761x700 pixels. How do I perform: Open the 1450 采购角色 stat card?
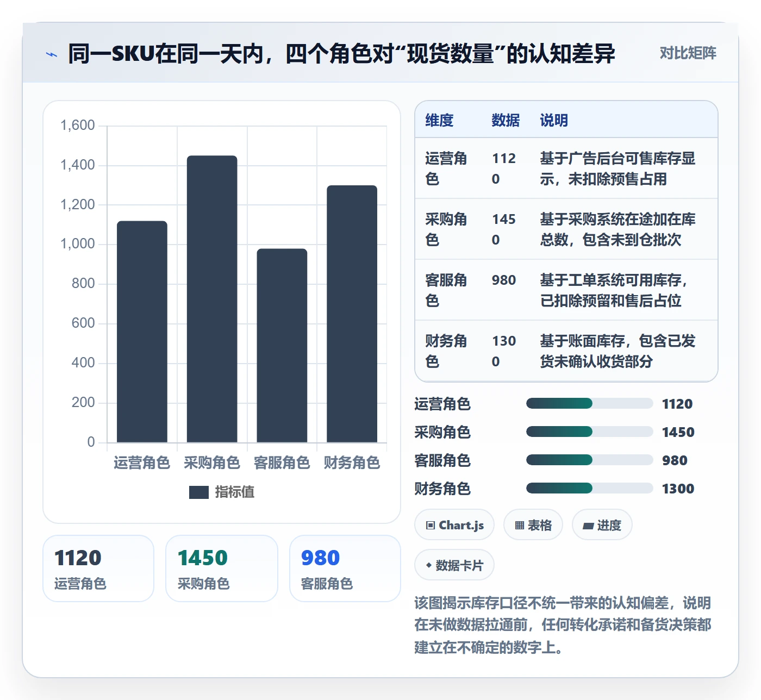click(x=222, y=568)
